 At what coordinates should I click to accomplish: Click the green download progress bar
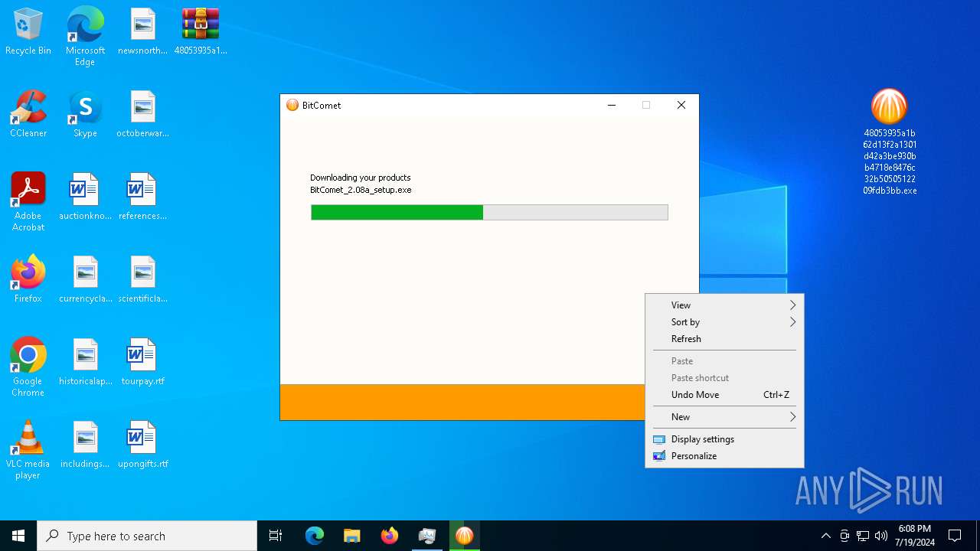tap(489, 212)
